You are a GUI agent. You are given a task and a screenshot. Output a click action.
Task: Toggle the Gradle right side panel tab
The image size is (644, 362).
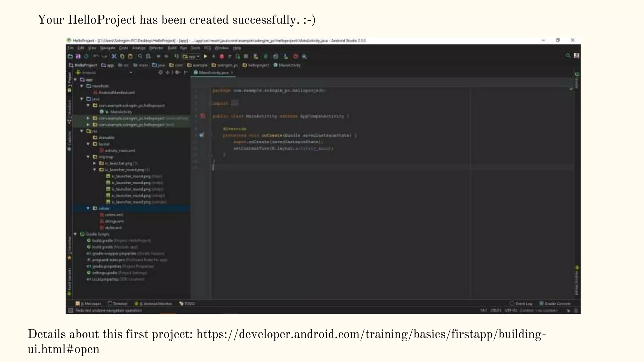577,81
